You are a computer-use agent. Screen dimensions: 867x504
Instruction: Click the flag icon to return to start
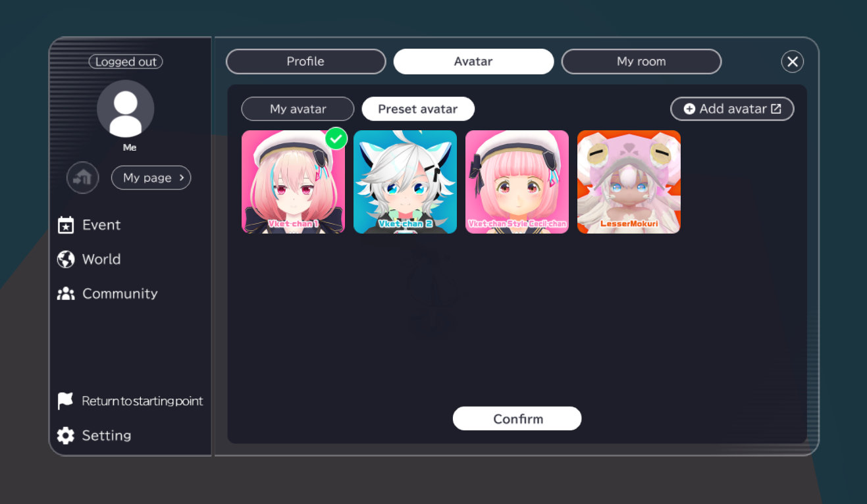tap(65, 401)
